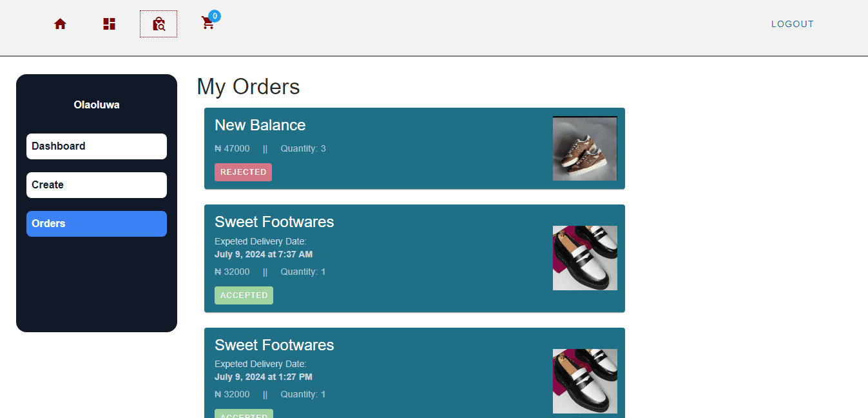Image resolution: width=868 pixels, height=418 pixels.
Task: Select Orders in the sidebar
Action: coord(97,224)
